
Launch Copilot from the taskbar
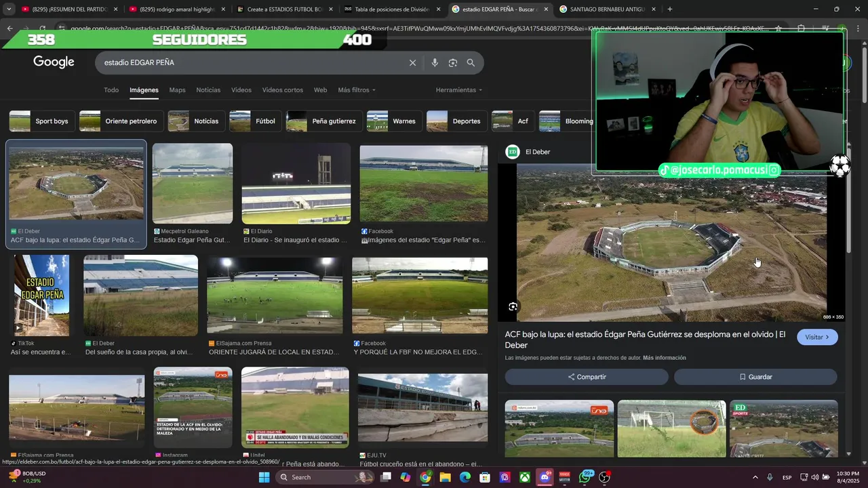tap(406, 477)
